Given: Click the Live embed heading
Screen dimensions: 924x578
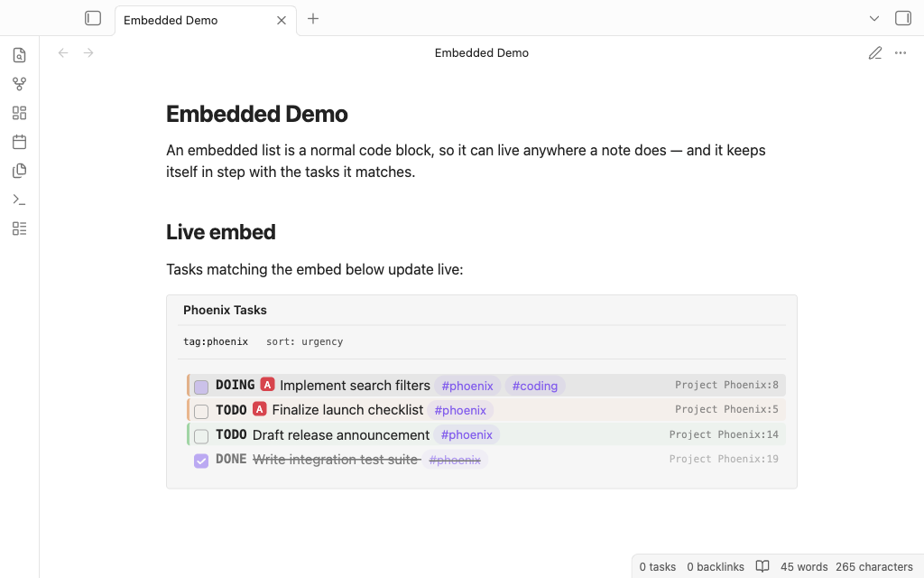Looking at the screenshot, I should click(x=221, y=232).
